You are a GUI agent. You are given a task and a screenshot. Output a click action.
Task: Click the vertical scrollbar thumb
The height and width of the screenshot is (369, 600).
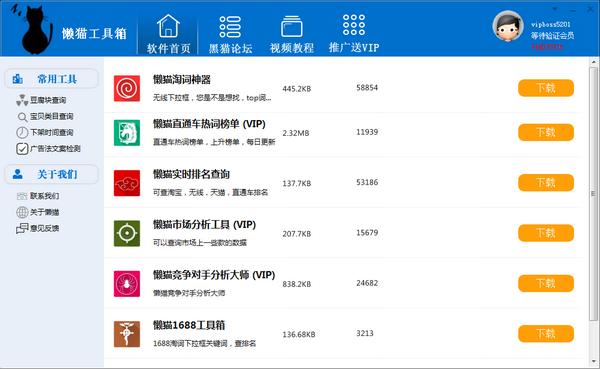pyautogui.click(x=593, y=194)
